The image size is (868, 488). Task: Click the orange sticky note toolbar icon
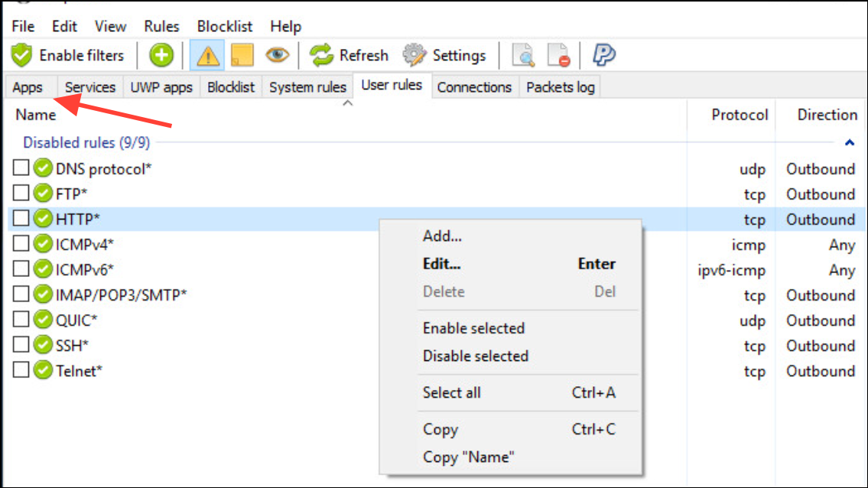(x=242, y=55)
